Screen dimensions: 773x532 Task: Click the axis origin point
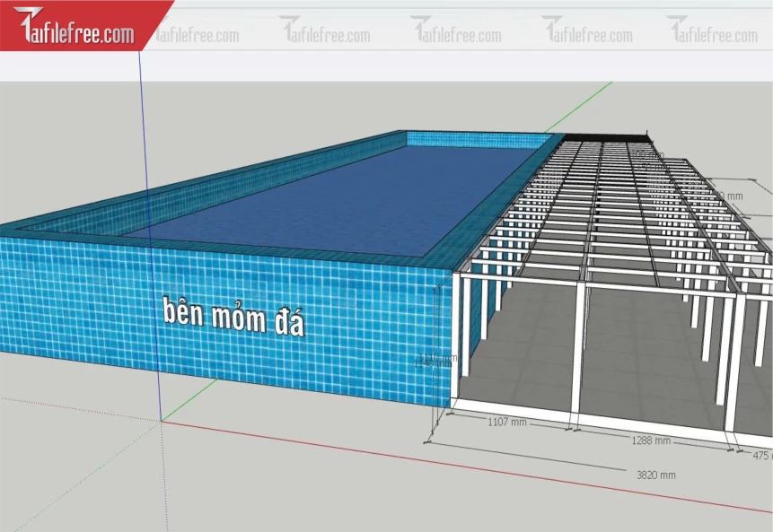point(162,419)
